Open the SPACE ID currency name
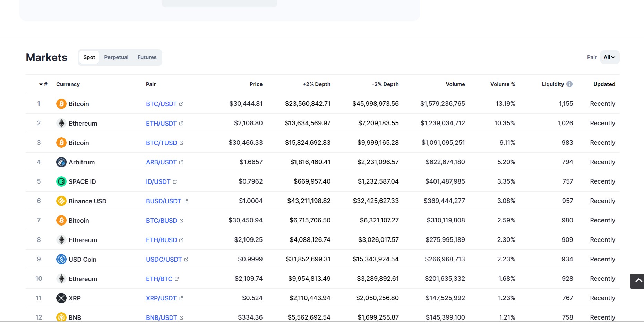 click(82, 181)
